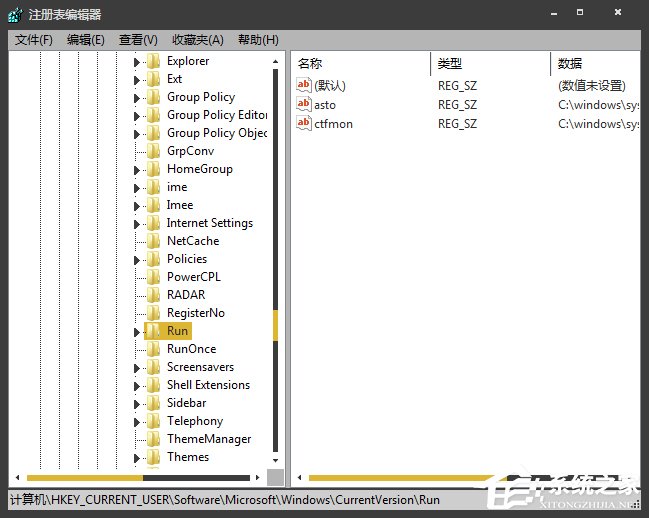Click the RegisterNo folder icon

point(154,313)
